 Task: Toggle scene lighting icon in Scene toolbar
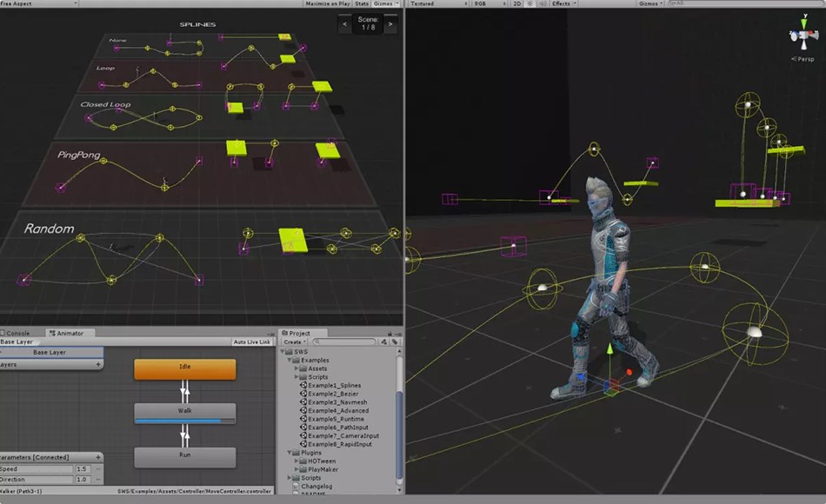530,3
